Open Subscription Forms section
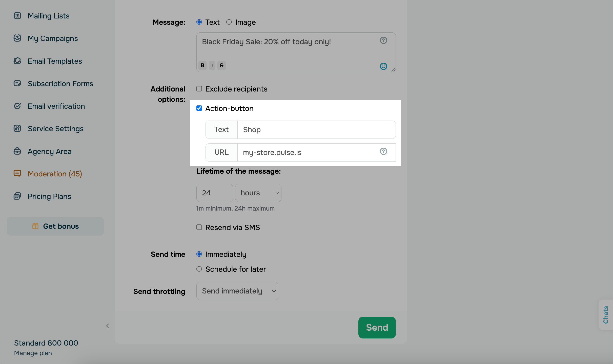 pyautogui.click(x=60, y=83)
